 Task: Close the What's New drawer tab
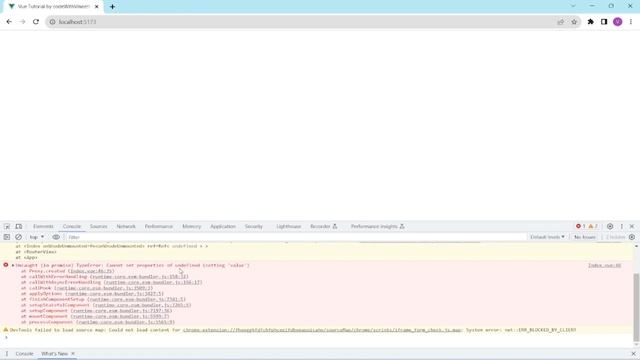[x=73, y=354]
